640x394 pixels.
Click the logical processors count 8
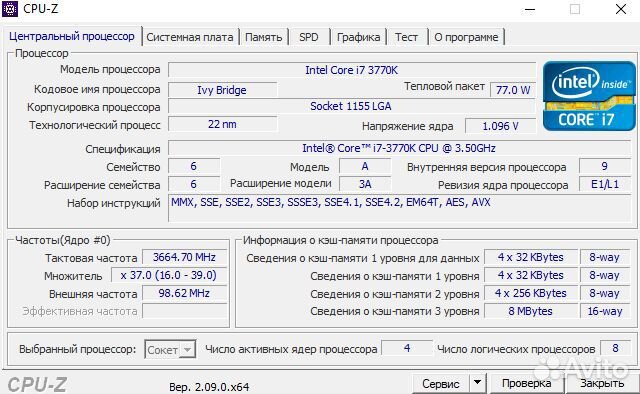615,348
